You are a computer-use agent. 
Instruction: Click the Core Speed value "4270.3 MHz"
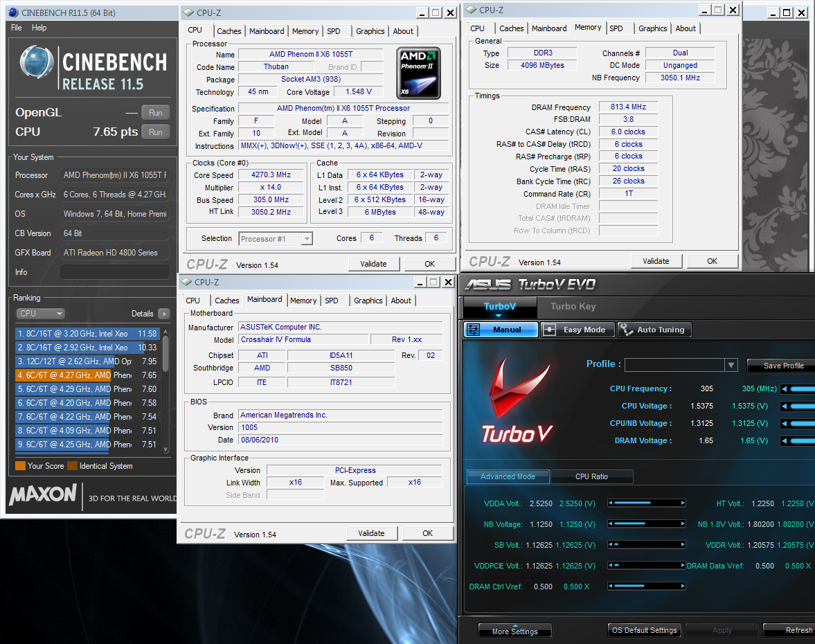tap(271, 175)
